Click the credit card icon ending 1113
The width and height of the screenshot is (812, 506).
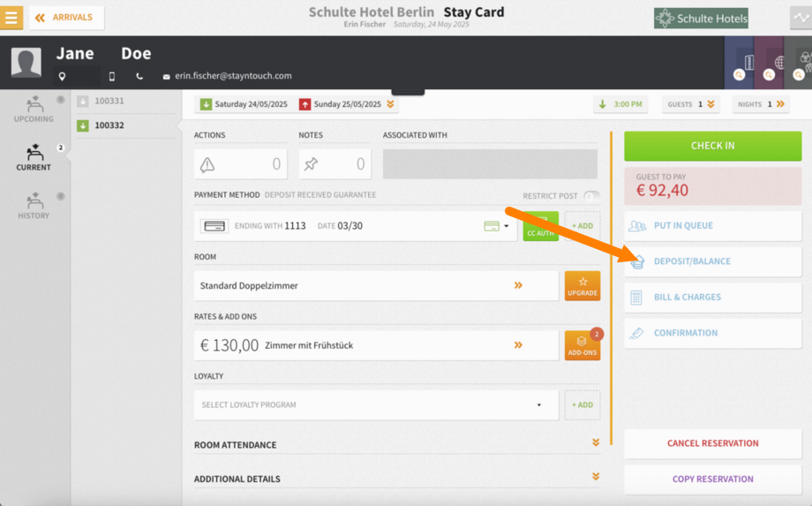(214, 226)
